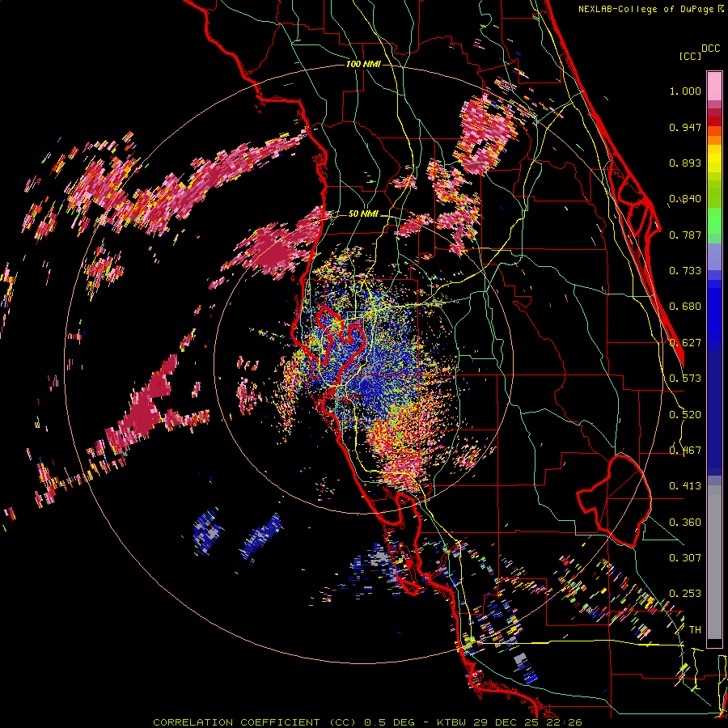Click the 0.520 scale value
Screen dimensions: 728x728
click(685, 415)
